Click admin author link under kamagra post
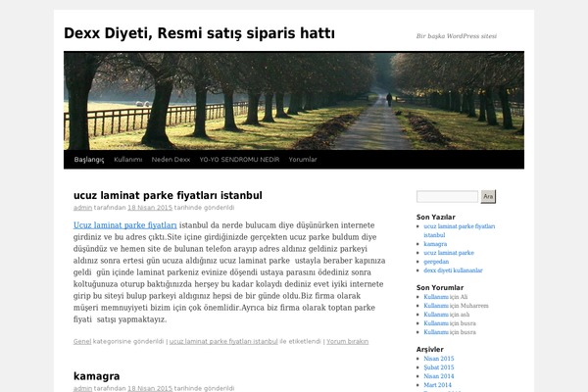 82,388
